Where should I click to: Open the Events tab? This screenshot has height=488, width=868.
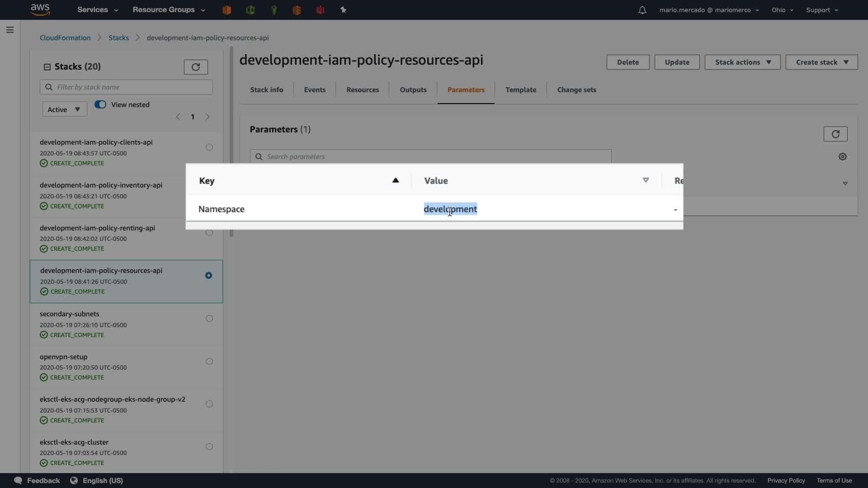click(315, 90)
